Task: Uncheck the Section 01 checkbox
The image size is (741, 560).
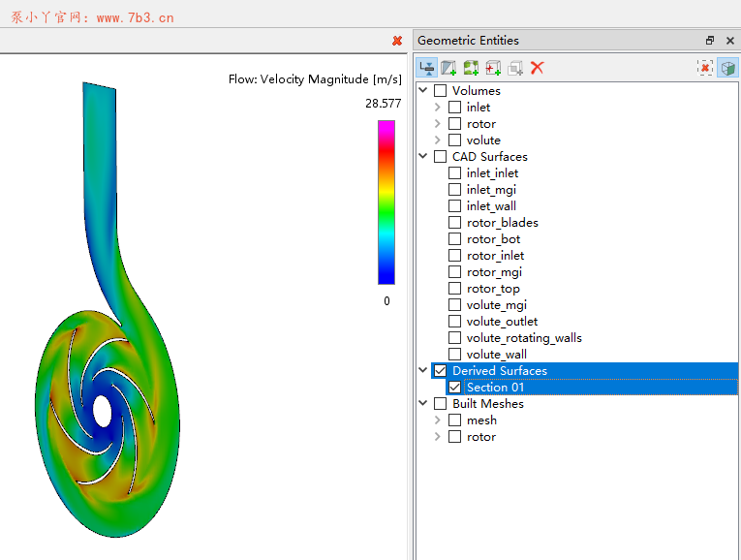Action: click(x=454, y=387)
